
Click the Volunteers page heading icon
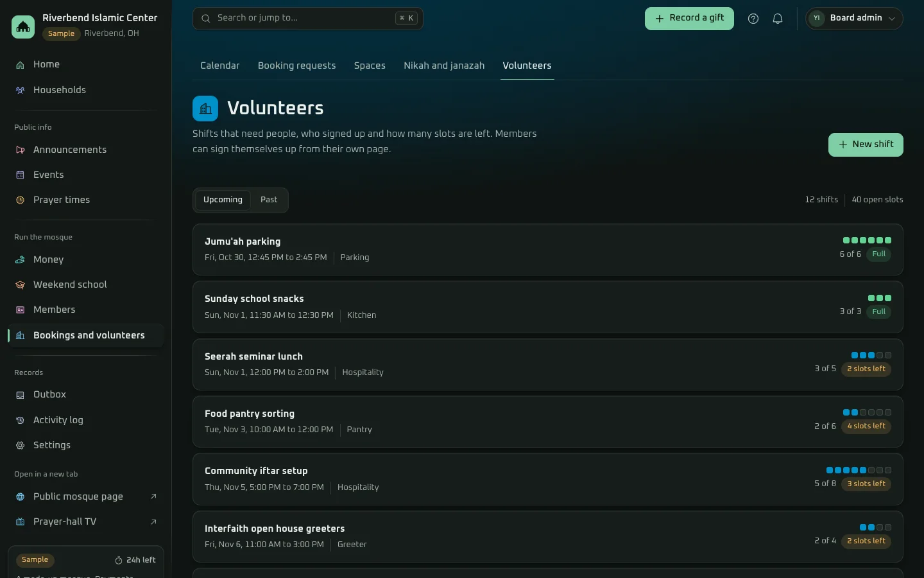point(205,109)
